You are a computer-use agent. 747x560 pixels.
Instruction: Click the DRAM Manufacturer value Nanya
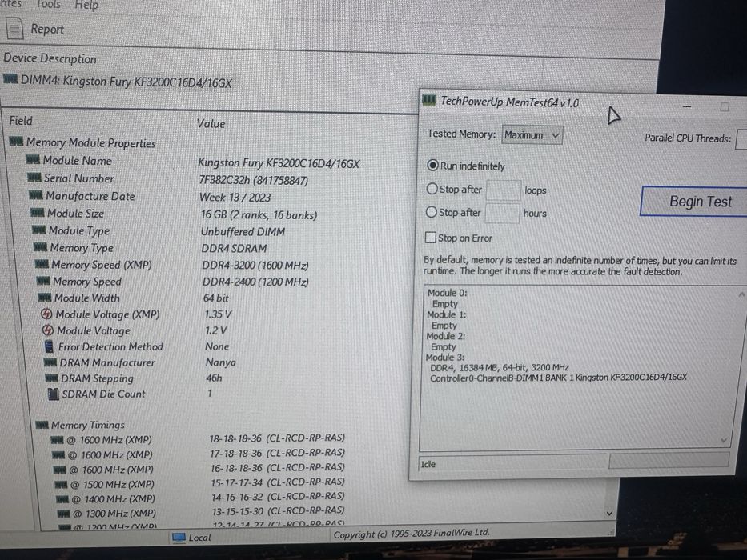coord(220,362)
